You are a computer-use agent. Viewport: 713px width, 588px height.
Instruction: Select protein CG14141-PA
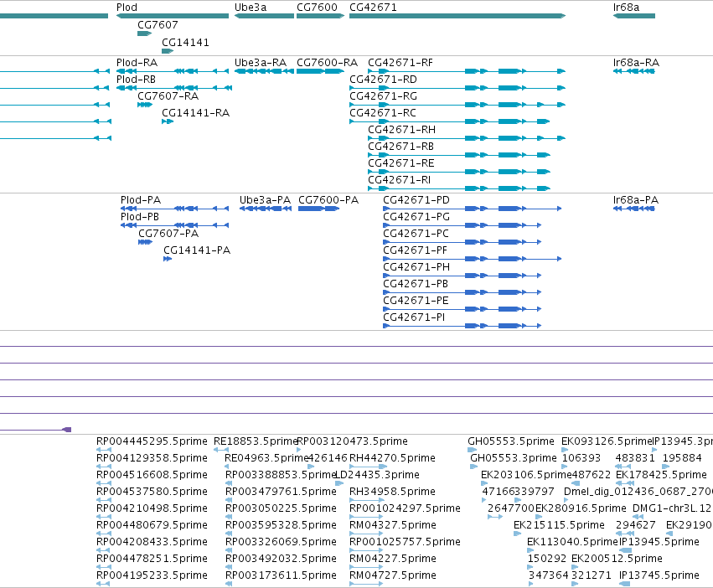pos(168,259)
